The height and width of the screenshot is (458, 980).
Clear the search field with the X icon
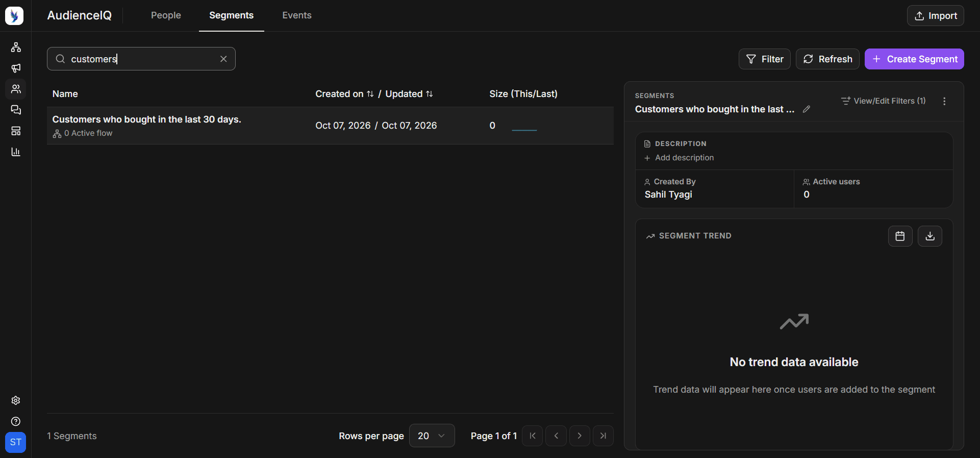click(223, 59)
